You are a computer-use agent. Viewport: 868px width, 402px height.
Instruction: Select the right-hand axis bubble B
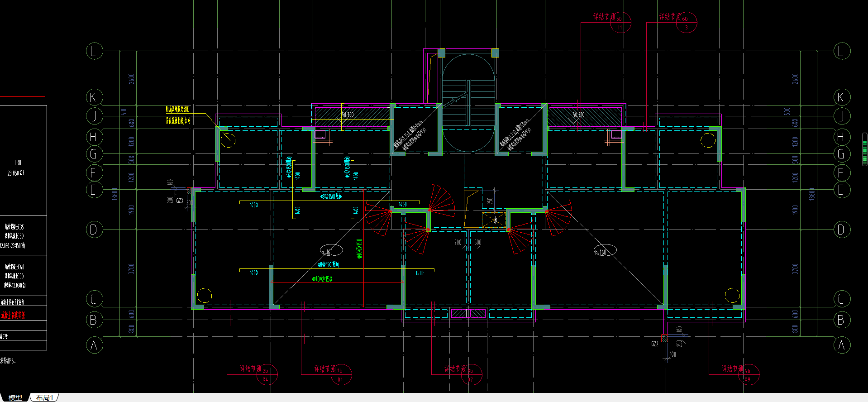tap(842, 320)
